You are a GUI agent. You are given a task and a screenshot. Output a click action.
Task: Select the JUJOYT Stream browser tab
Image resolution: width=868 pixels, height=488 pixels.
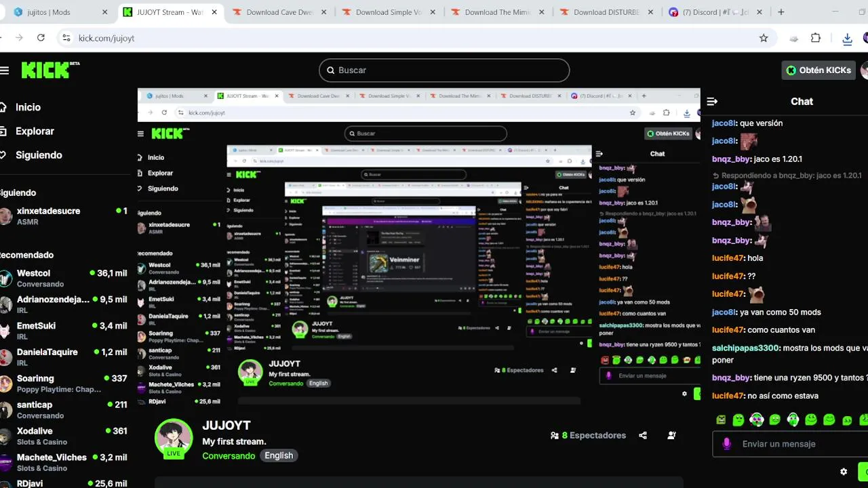pyautogui.click(x=171, y=12)
